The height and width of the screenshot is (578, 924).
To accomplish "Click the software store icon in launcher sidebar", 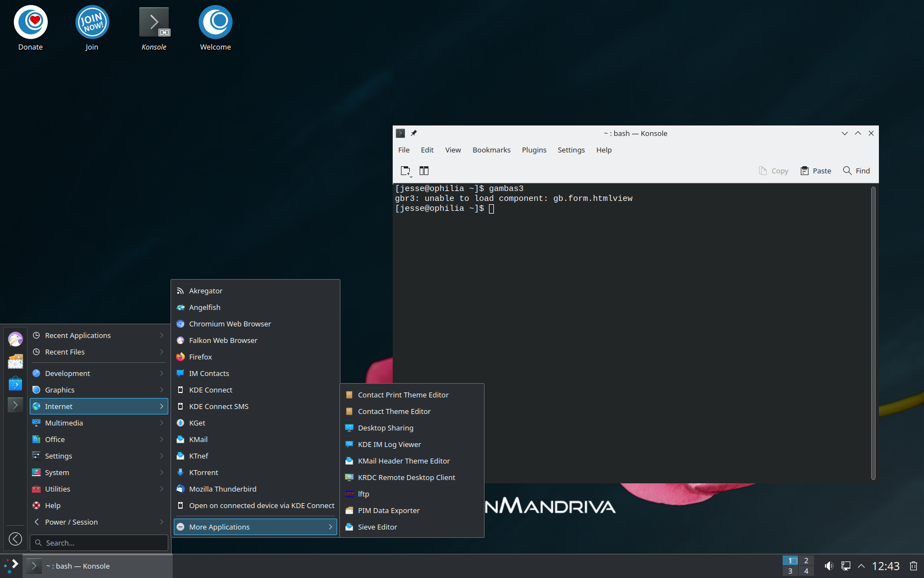I will click(15, 383).
